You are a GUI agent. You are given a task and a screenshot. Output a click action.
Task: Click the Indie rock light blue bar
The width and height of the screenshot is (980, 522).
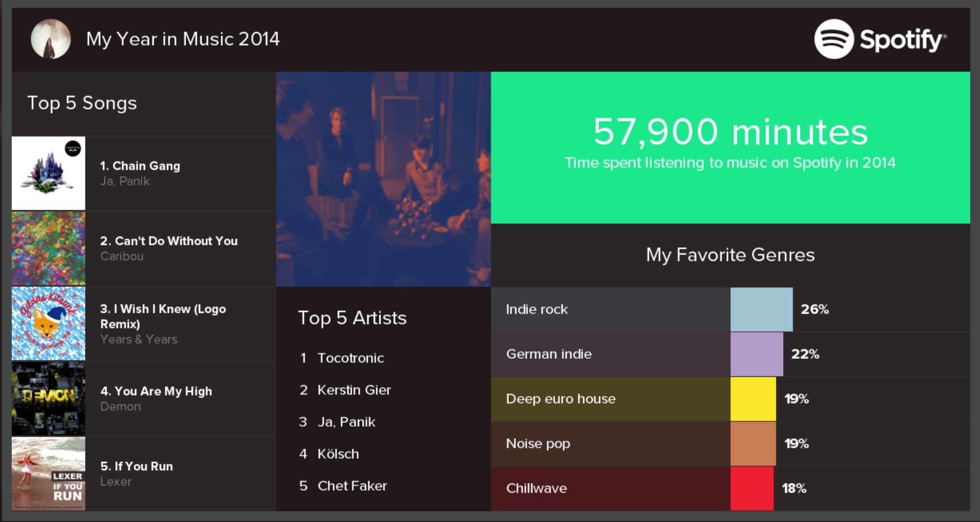coord(762,309)
